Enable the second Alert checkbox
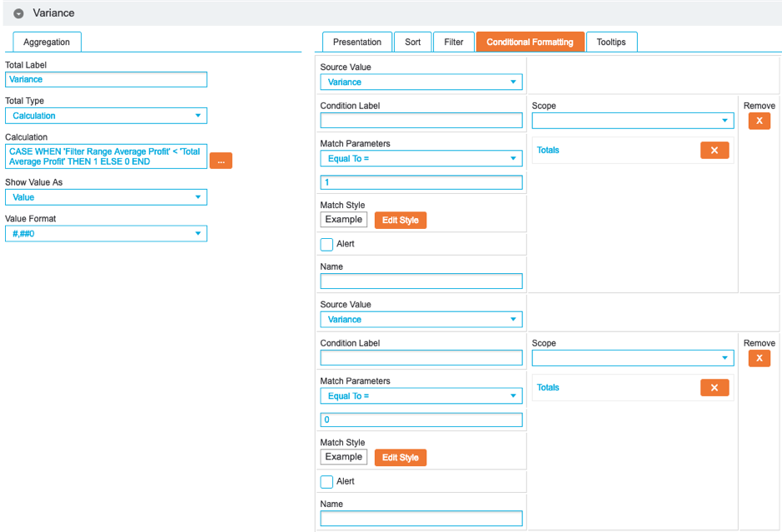Screen dimensions: 782x532 (x=326, y=482)
